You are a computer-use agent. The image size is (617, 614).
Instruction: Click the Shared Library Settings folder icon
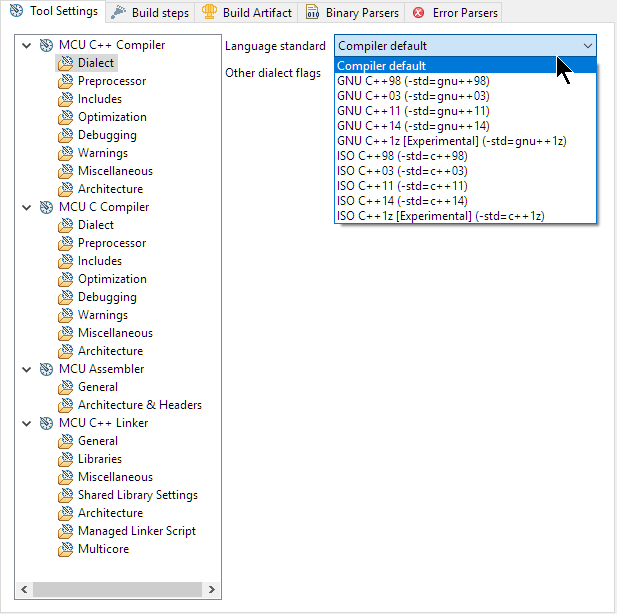click(65, 495)
